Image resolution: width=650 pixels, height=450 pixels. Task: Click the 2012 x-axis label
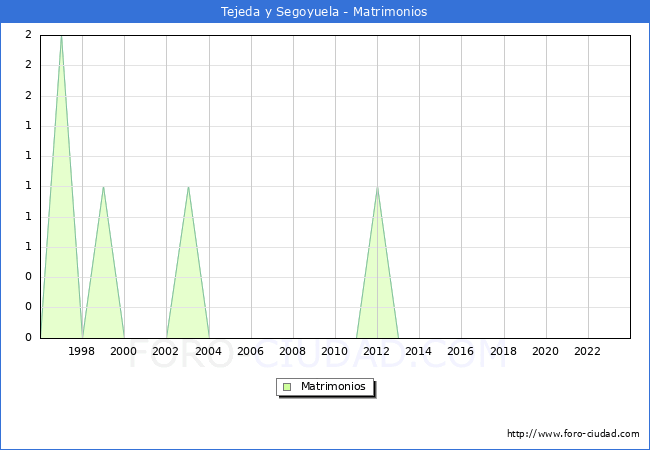(376, 351)
